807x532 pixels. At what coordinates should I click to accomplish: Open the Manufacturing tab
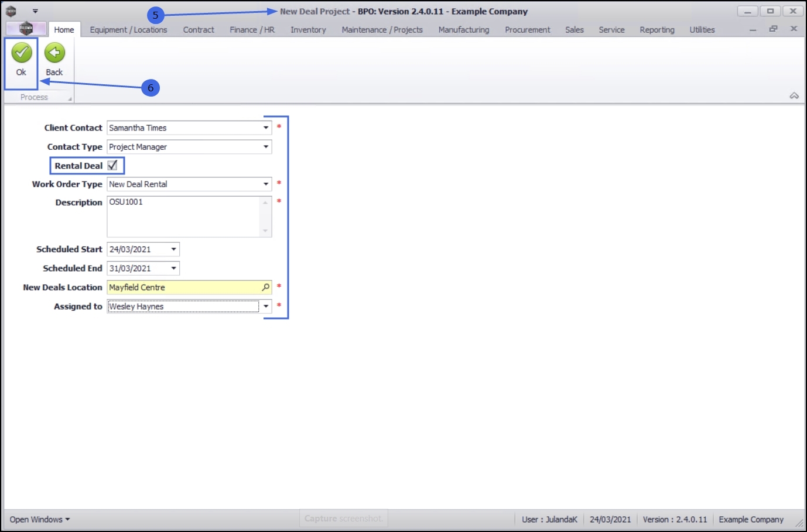coord(464,30)
